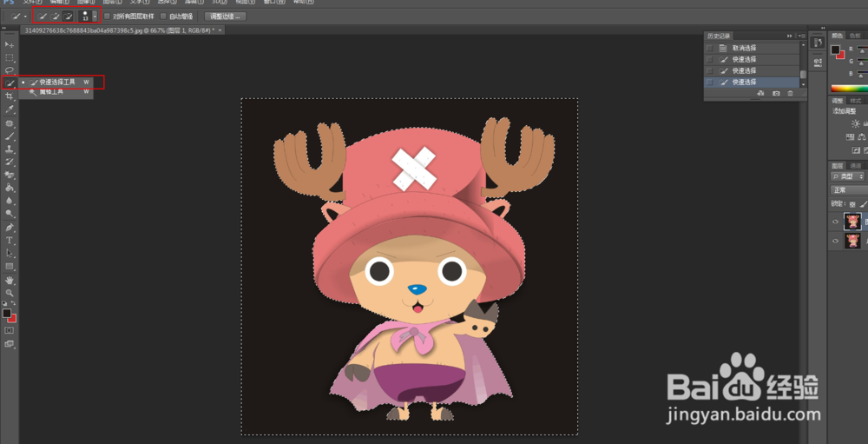
Task: Click the swap foreground/background colors icon
Action: tap(14, 303)
